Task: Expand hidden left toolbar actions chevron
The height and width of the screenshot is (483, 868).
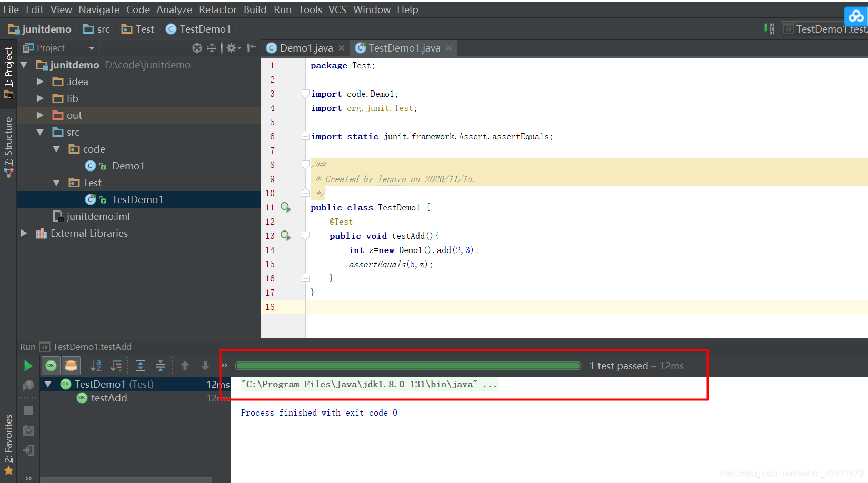Action: 28,478
